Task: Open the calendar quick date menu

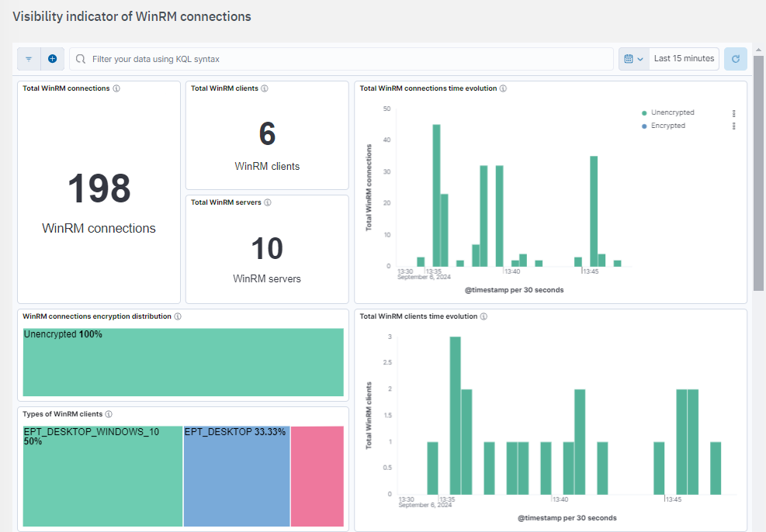Action: tap(634, 59)
